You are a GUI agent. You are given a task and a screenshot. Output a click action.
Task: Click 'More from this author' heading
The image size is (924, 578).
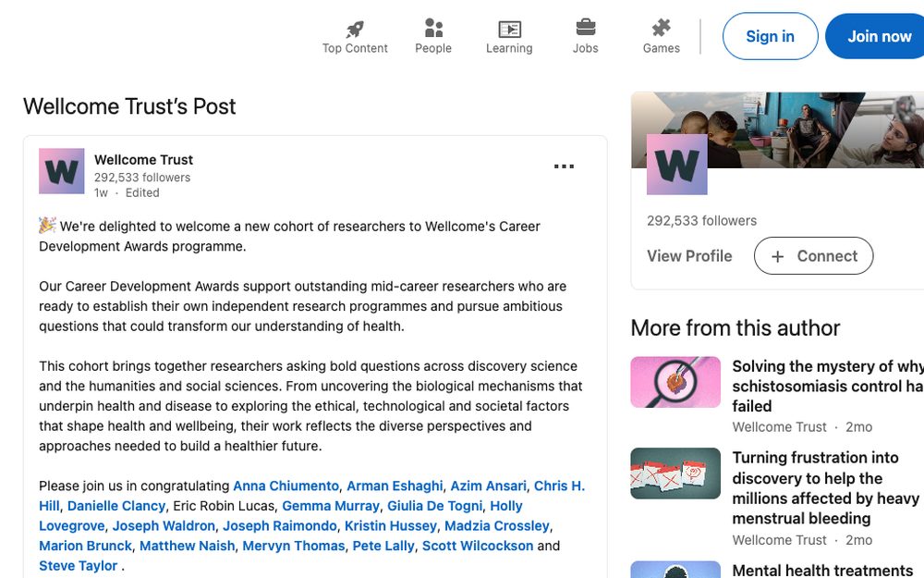[736, 328]
